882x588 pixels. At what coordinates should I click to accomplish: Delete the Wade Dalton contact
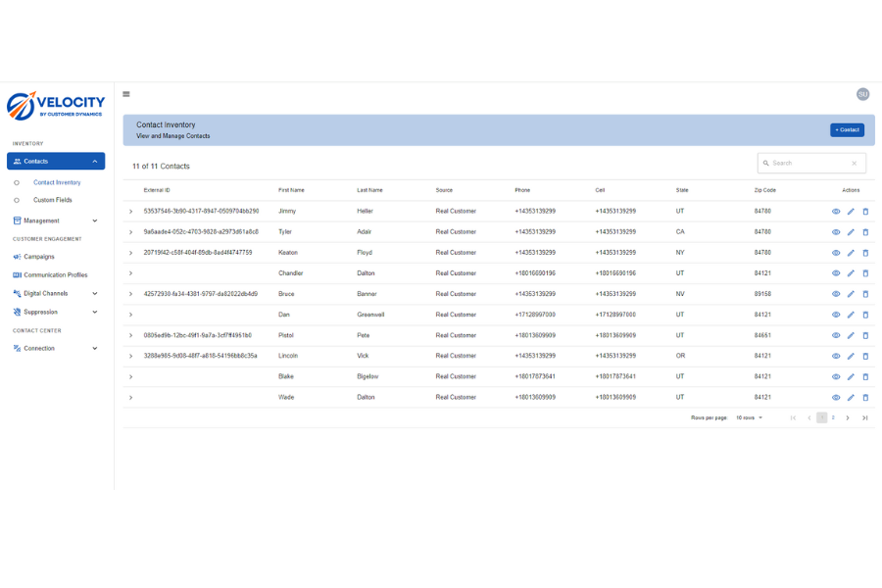click(x=865, y=398)
